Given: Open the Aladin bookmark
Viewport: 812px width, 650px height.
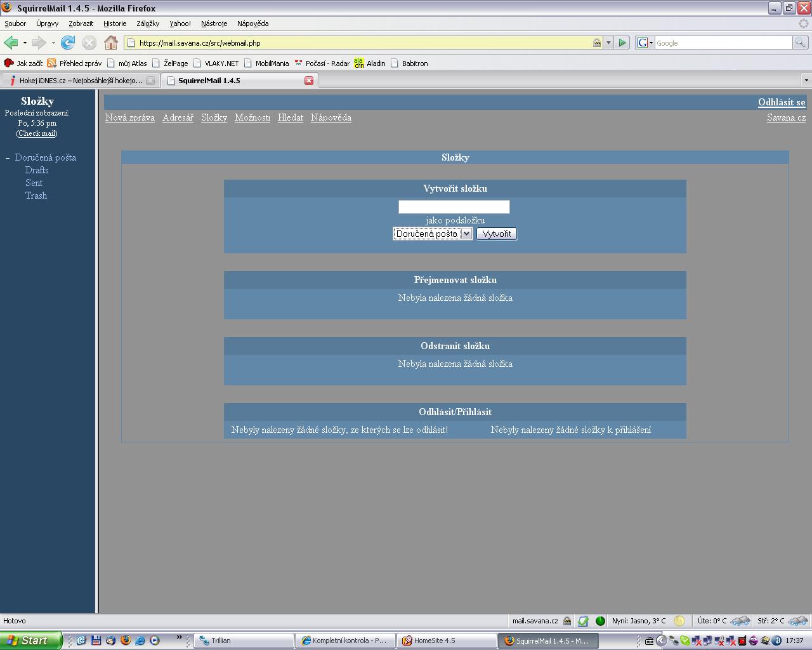Looking at the screenshot, I should click(x=370, y=63).
